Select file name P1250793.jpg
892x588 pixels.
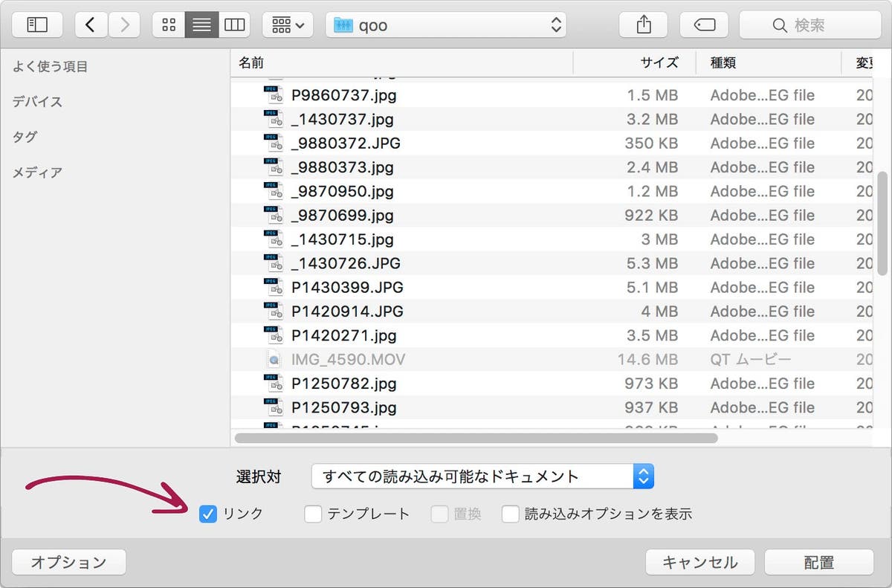(343, 407)
